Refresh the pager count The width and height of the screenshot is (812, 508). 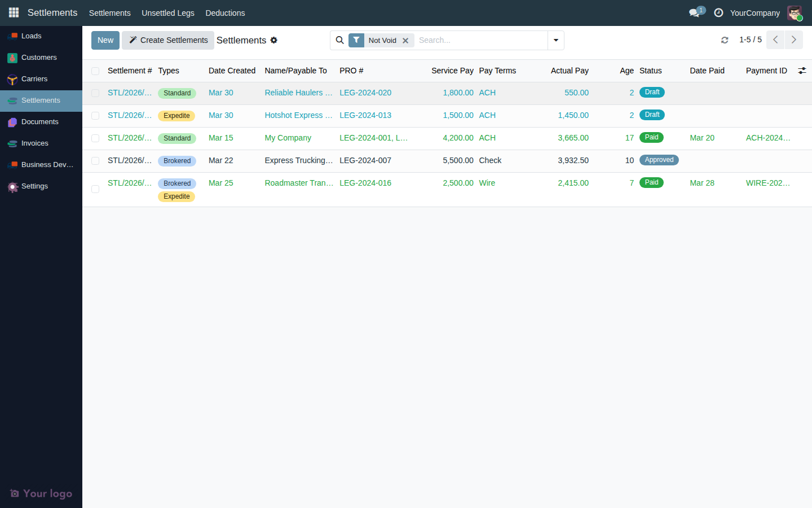[725, 40]
